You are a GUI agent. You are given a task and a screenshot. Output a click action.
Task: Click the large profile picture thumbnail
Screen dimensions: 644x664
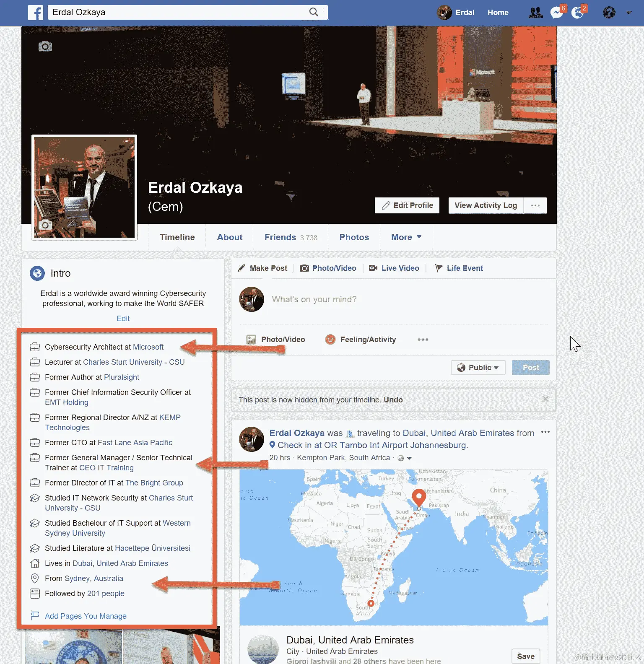tap(84, 187)
